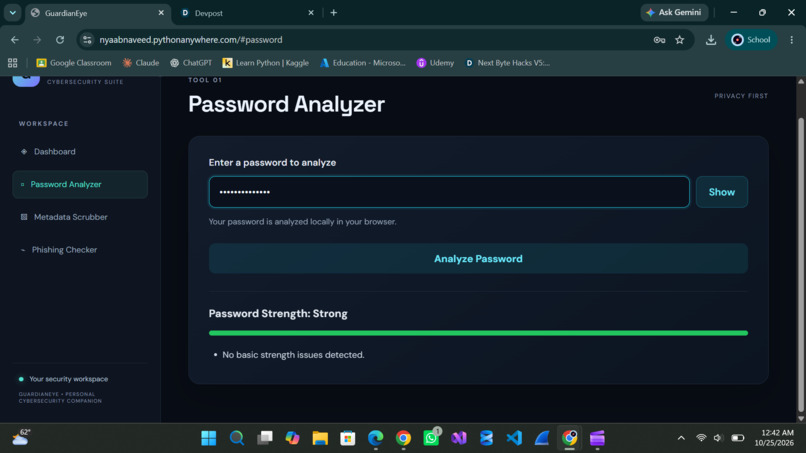
Task: Click the Analyze Password button
Action: click(x=478, y=259)
